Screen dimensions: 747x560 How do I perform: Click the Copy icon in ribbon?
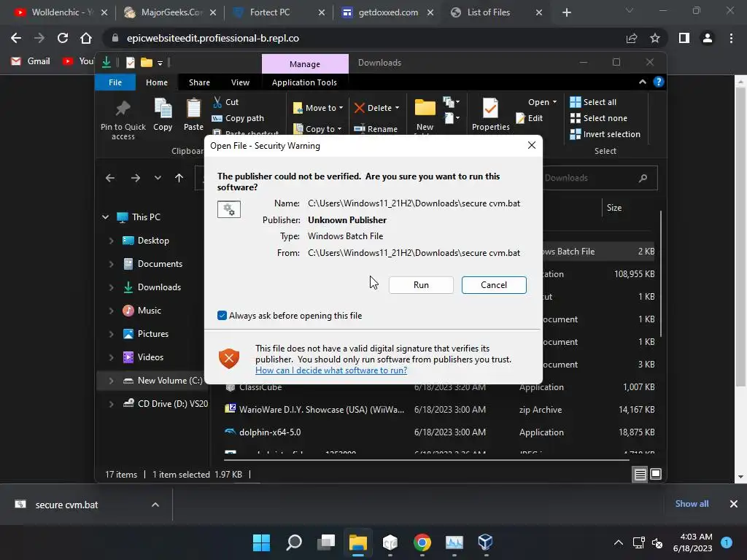pos(163,109)
